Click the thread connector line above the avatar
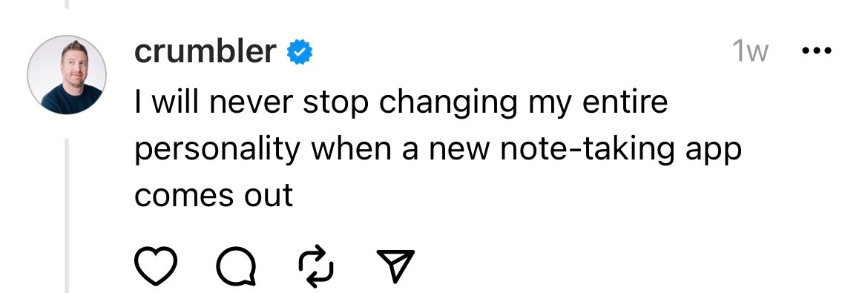 point(67,4)
